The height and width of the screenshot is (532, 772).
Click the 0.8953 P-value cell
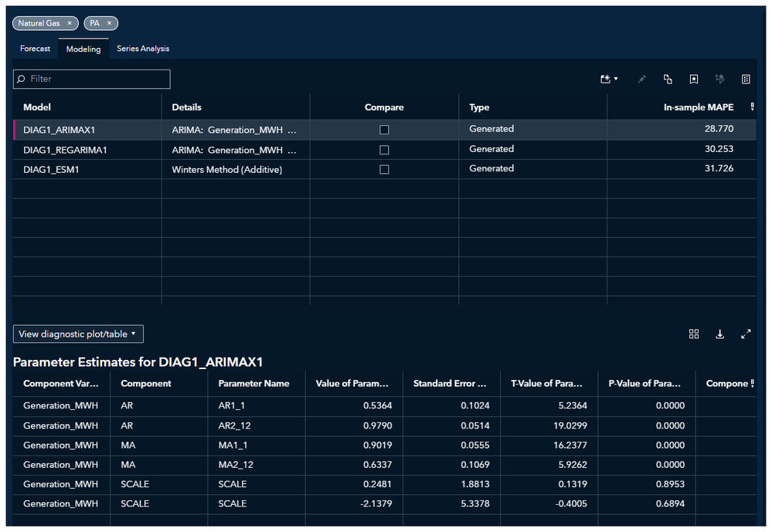coord(670,484)
